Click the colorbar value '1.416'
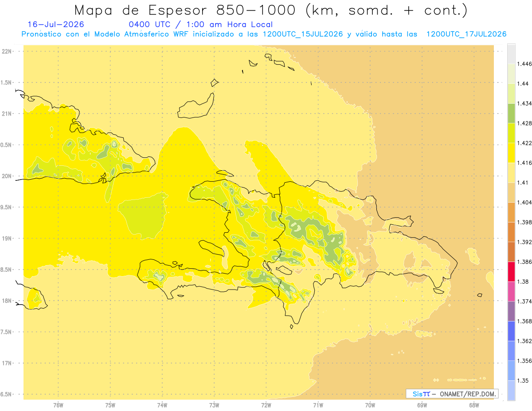 [x=524, y=163]
